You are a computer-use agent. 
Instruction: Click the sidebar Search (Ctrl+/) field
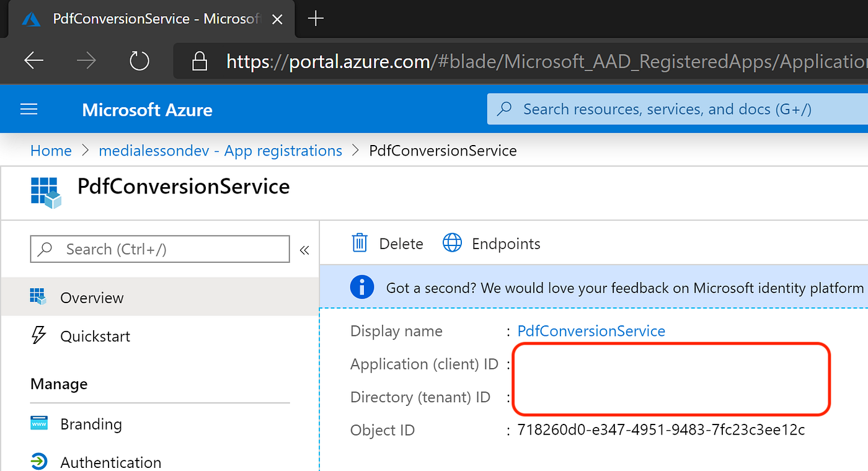[x=159, y=249]
